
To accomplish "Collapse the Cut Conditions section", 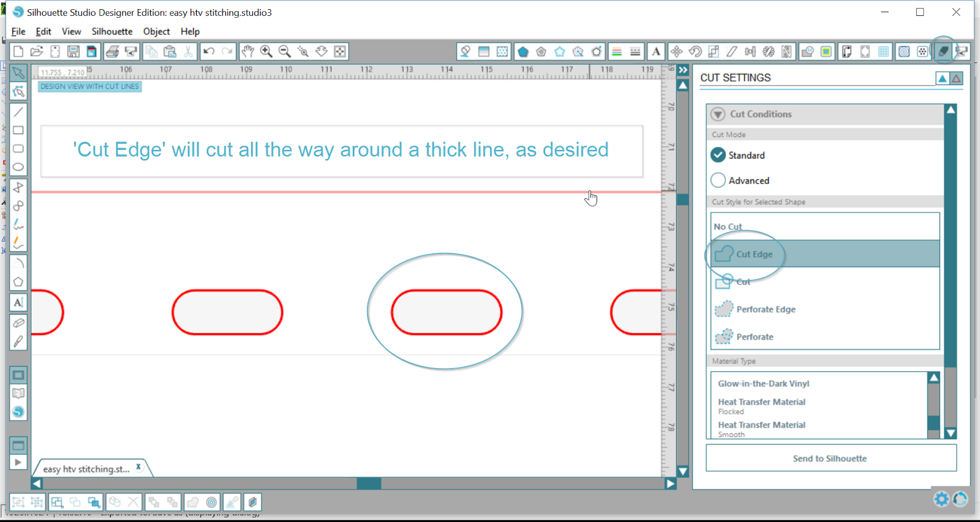I will point(718,114).
